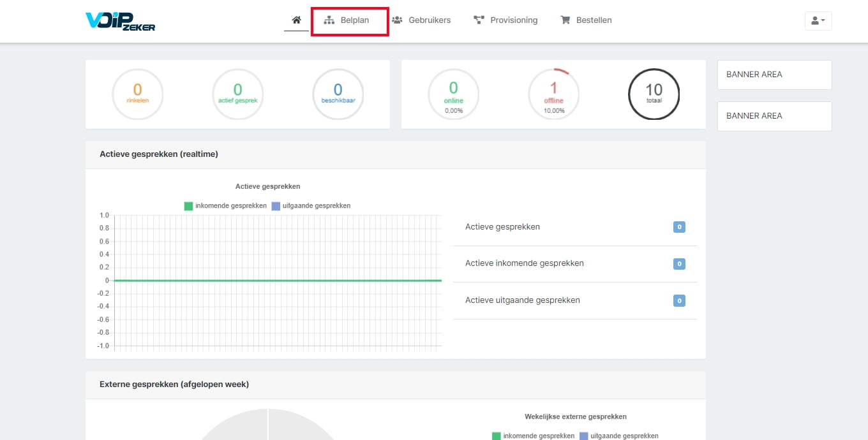Toggle green inkomende gesprekken legend in Actieve chart
868x440 pixels.
225,206
